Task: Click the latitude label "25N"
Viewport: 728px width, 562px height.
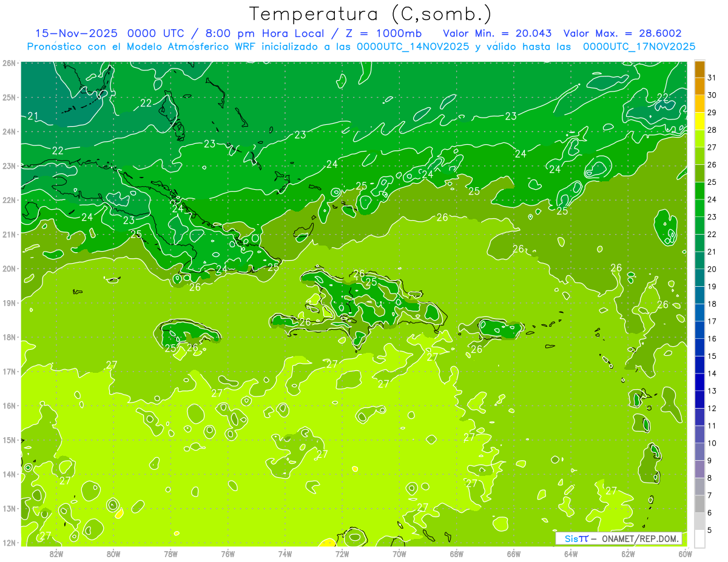Action: click(9, 98)
